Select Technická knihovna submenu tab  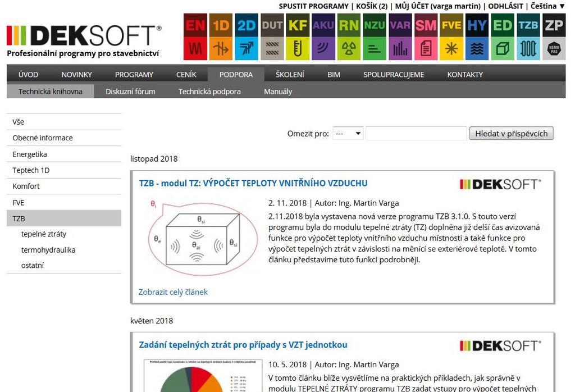pyautogui.click(x=50, y=92)
